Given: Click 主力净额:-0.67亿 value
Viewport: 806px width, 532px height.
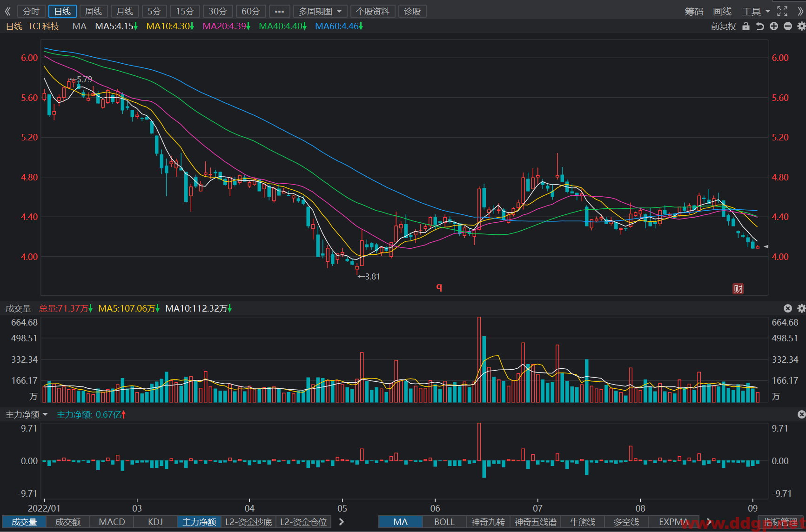Looking at the screenshot, I should click(x=91, y=414).
